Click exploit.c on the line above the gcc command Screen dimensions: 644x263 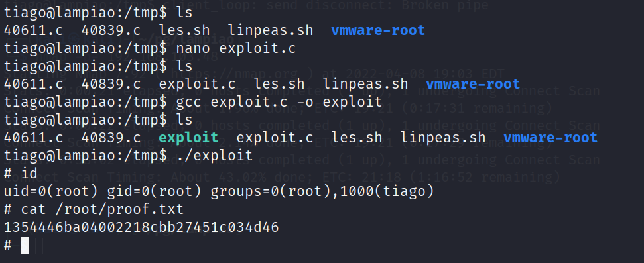point(197,84)
